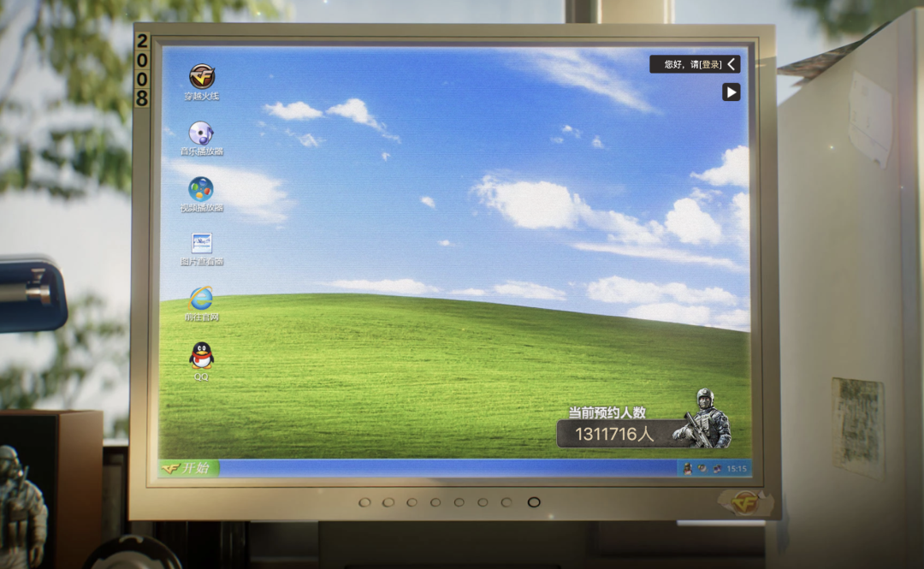924x569 pixels.
Task: Click the 登录 login link
Action: pos(711,64)
